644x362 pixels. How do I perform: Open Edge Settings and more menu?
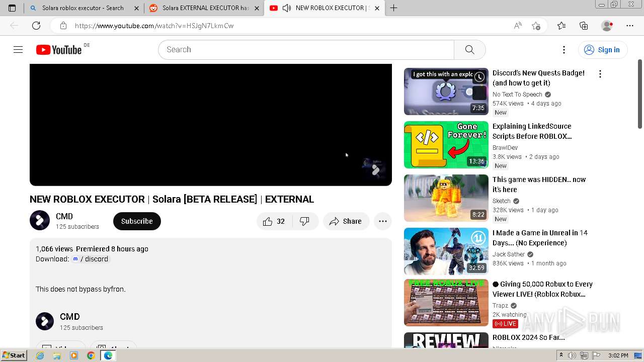point(630,26)
